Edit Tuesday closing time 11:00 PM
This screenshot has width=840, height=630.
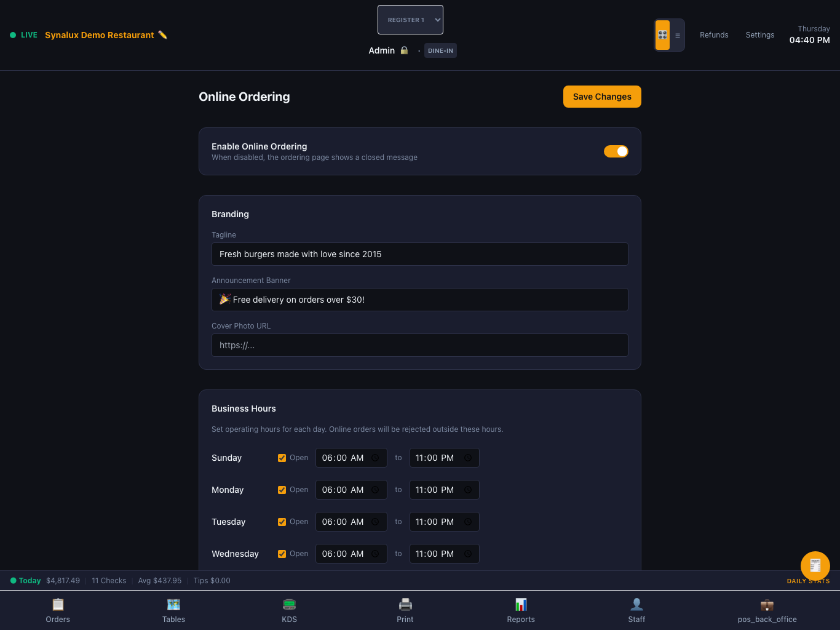pyautogui.click(x=445, y=522)
